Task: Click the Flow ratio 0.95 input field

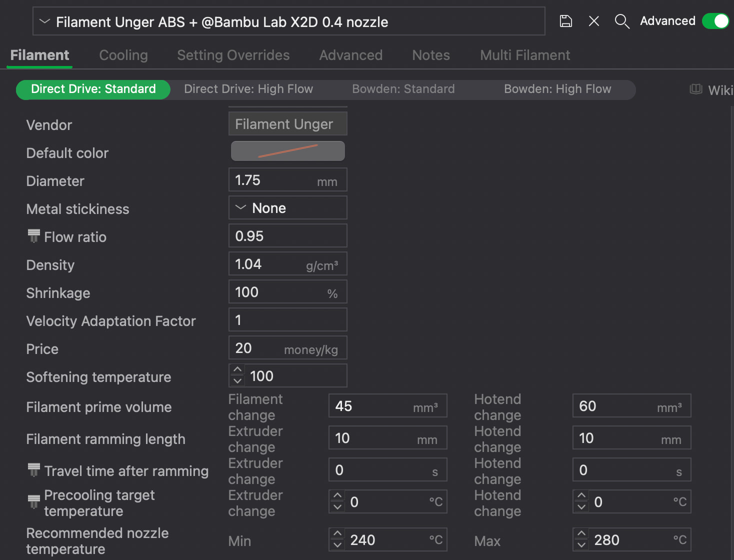Action: 288,235
